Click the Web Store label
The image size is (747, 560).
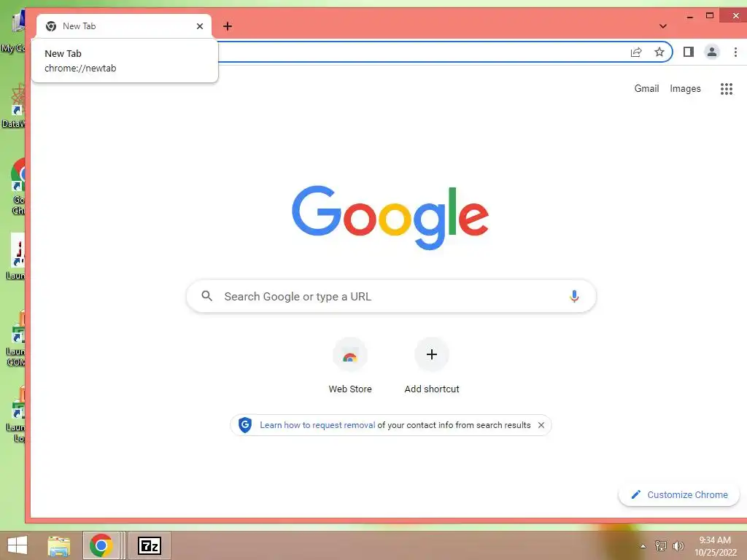(x=350, y=389)
